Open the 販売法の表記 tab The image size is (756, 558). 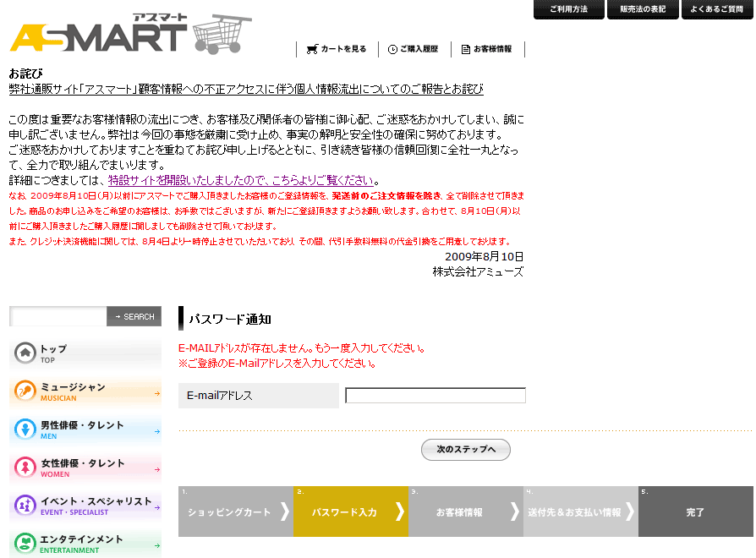pos(643,9)
